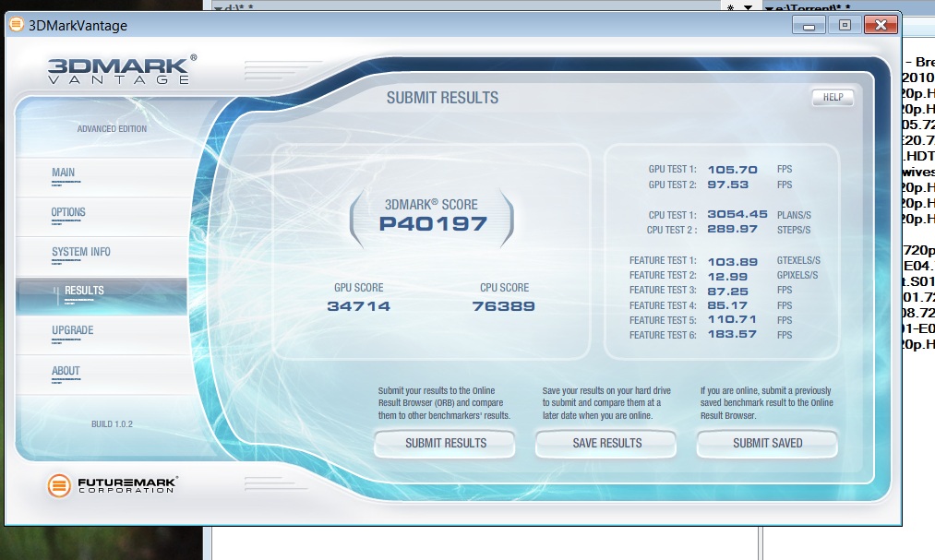Click the CPU score value 76389
Viewport: 935px width, 560px height.
[x=503, y=306]
